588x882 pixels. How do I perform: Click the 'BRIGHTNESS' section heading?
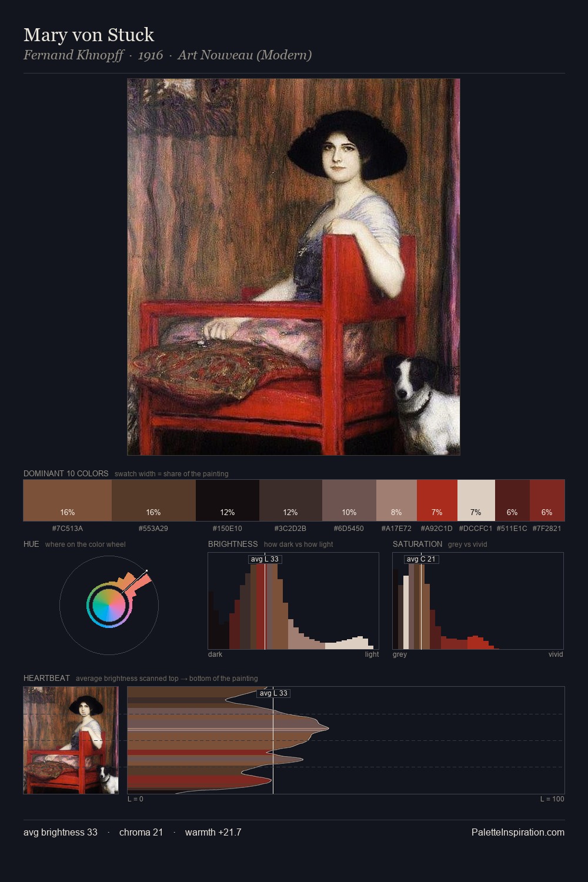coord(233,544)
